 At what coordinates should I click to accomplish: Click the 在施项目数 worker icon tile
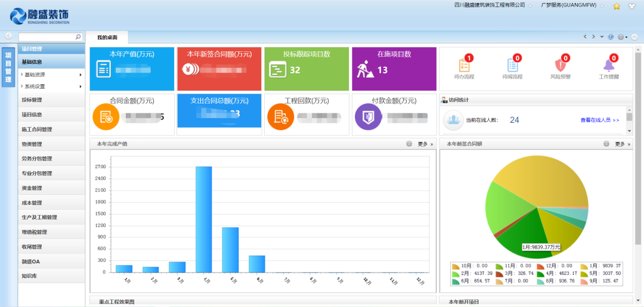pyautogui.click(x=363, y=70)
